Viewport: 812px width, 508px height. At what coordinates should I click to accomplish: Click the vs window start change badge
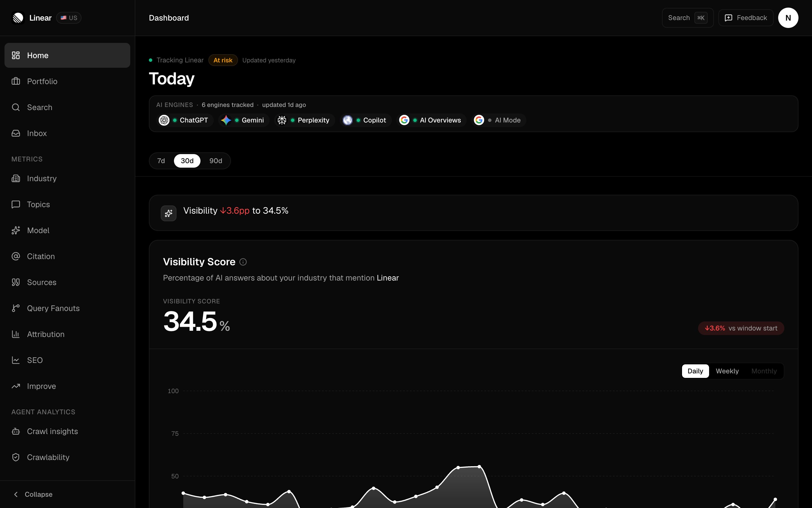coord(741,328)
